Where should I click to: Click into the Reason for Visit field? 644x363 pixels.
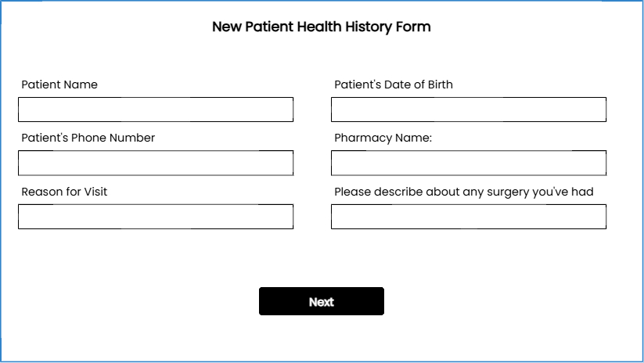click(x=156, y=217)
